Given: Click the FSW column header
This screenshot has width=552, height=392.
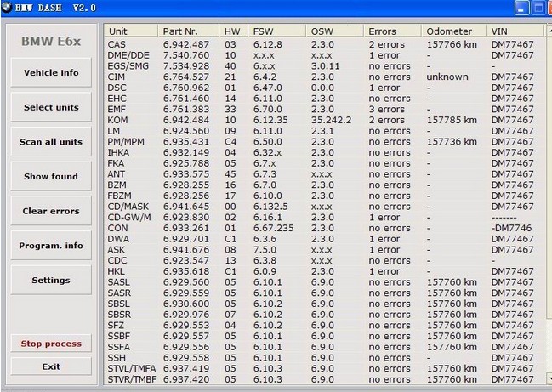Looking at the screenshot, I should (x=277, y=31).
